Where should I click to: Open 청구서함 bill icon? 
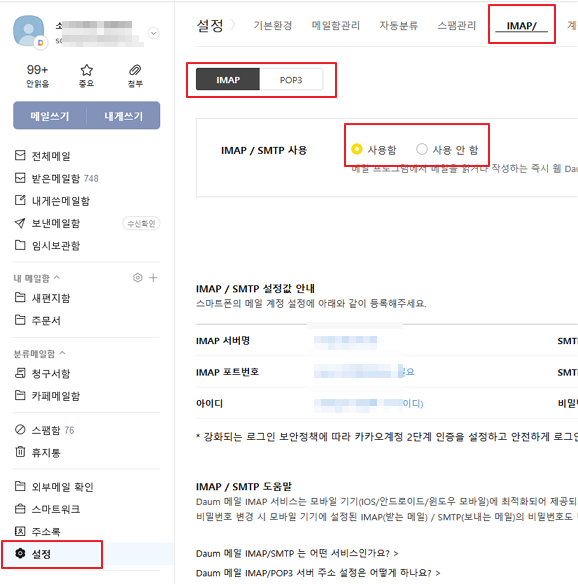coord(20,373)
